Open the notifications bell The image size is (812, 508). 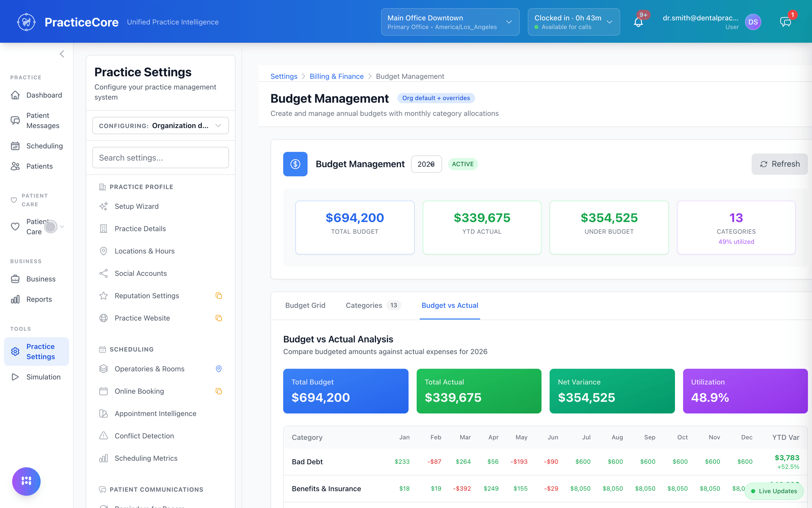coord(638,22)
